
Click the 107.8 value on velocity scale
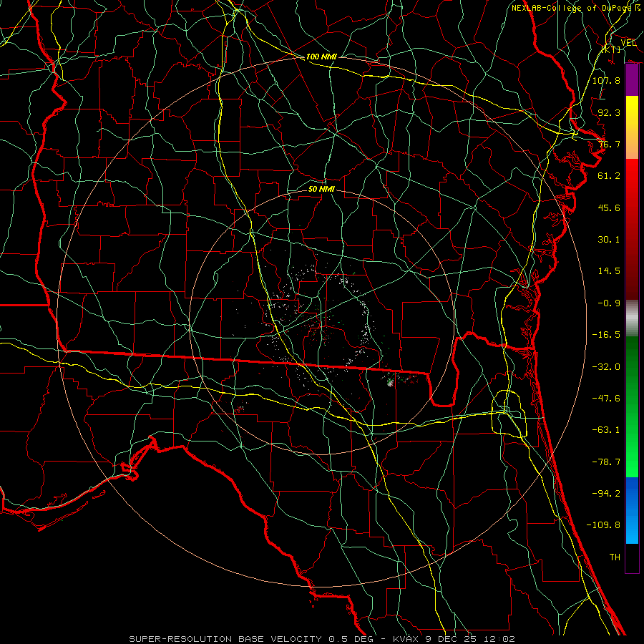click(606, 80)
